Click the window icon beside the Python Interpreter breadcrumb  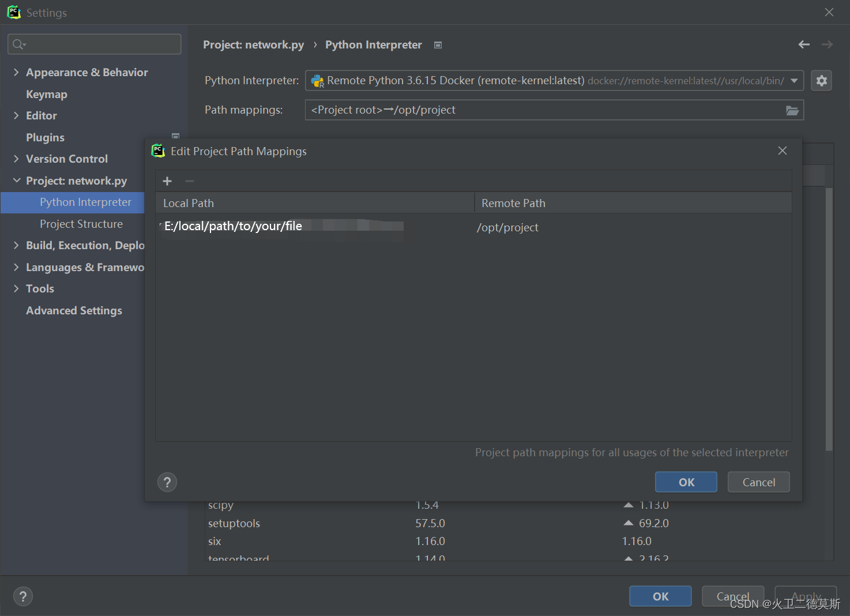[x=438, y=44]
